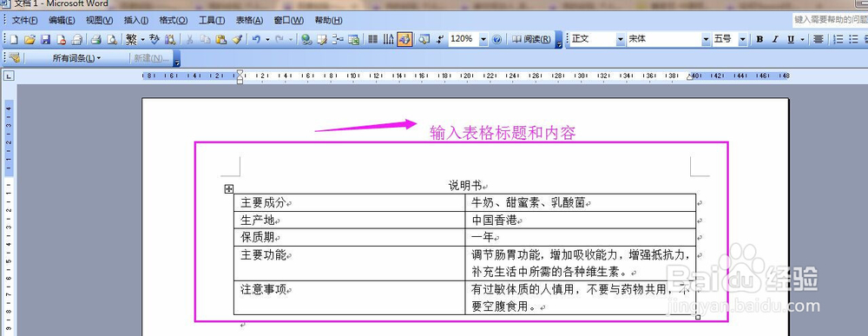This screenshot has height=336, width=868.
Task: Click the Columns layout icon
Action: pyautogui.click(x=372, y=39)
